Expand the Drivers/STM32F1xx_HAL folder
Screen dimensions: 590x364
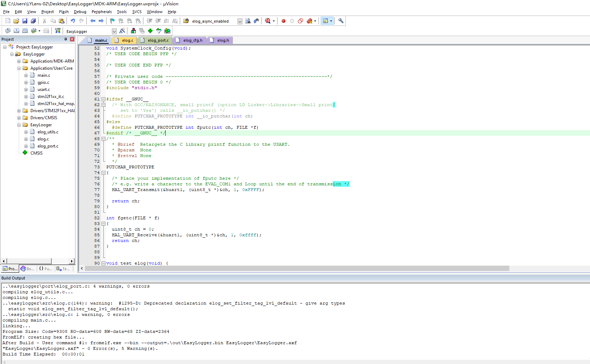click(x=19, y=110)
